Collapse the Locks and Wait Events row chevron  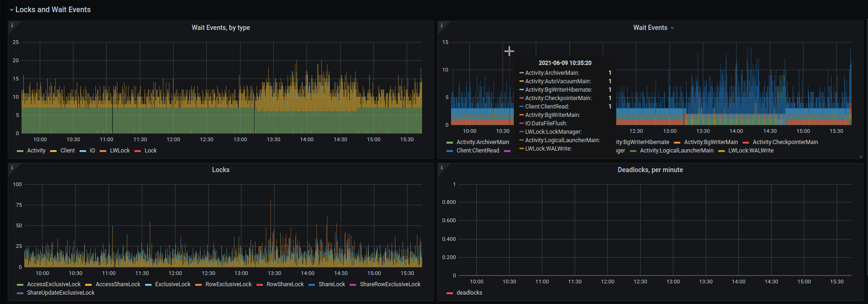click(11, 10)
